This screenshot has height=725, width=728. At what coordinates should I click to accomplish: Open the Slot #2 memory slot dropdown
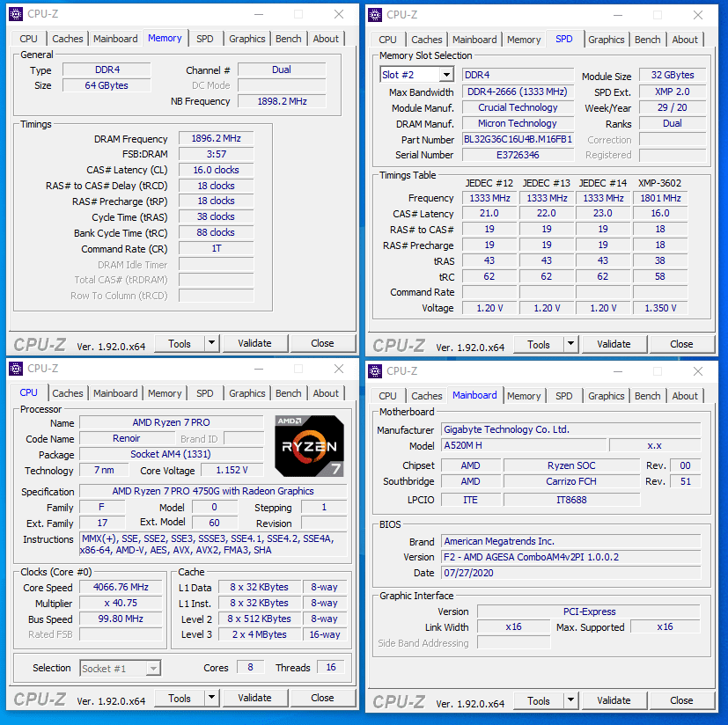click(446, 74)
